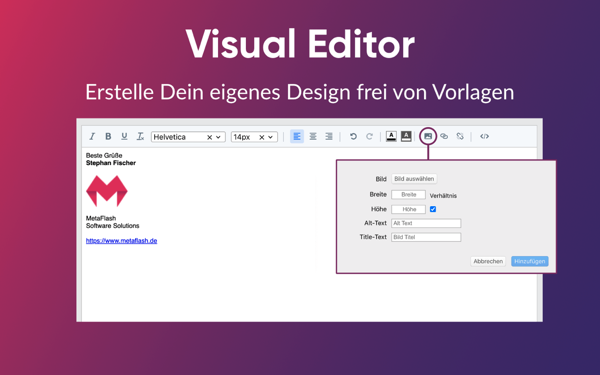Click the Alt-Text input field
Image resolution: width=600 pixels, height=375 pixels.
click(x=426, y=223)
